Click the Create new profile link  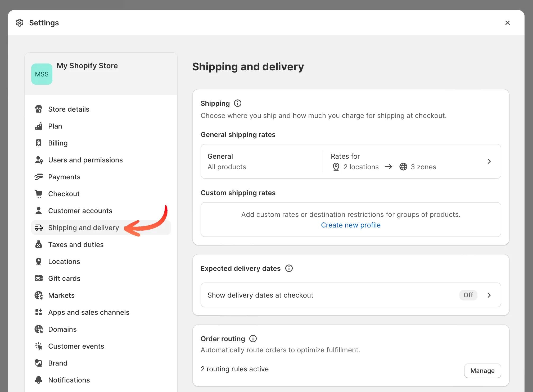351,225
